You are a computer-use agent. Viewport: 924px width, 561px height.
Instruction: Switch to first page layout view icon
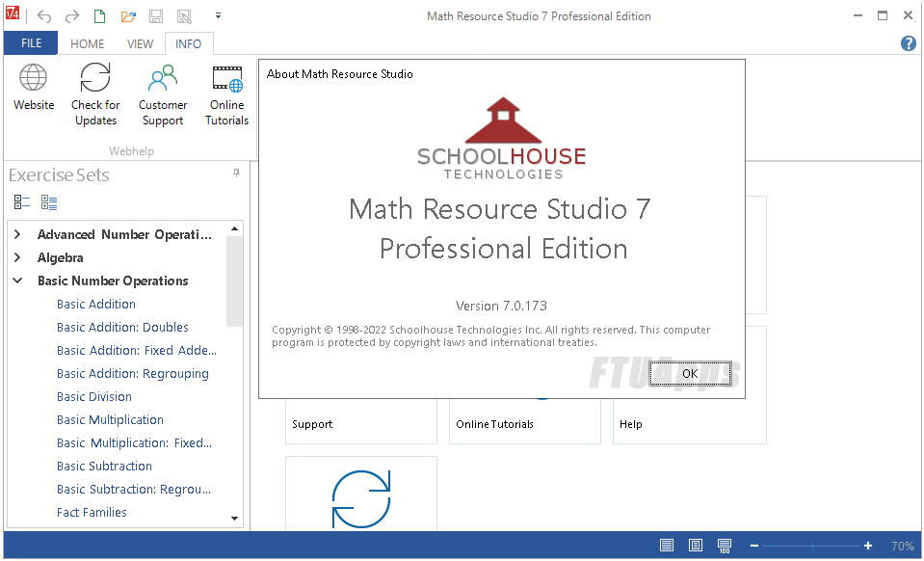667,546
